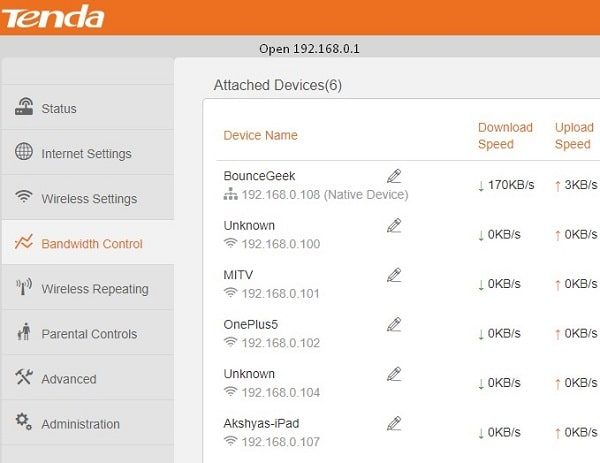Click the Tenda logo

click(x=53, y=17)
